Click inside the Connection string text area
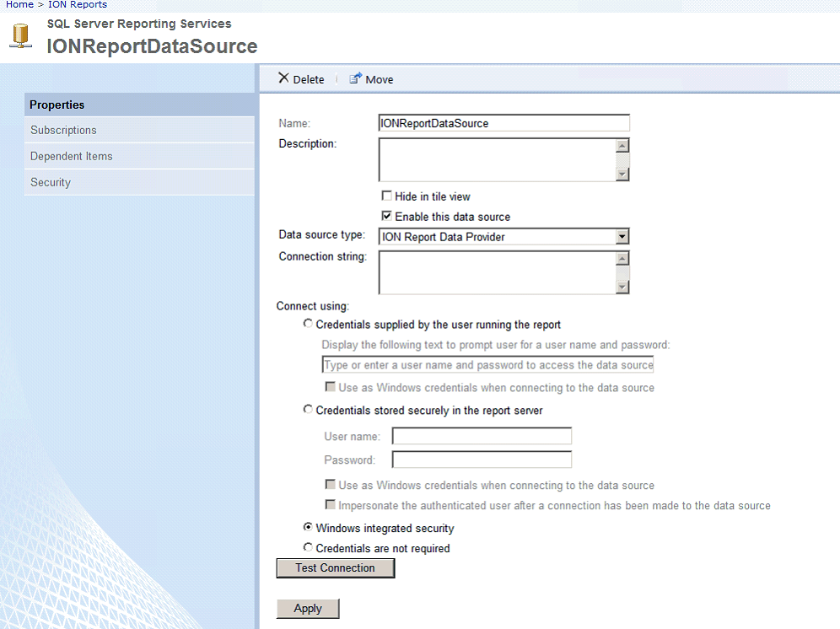The image size is (840, 629). pyautogui.click(x=498, y=272)
